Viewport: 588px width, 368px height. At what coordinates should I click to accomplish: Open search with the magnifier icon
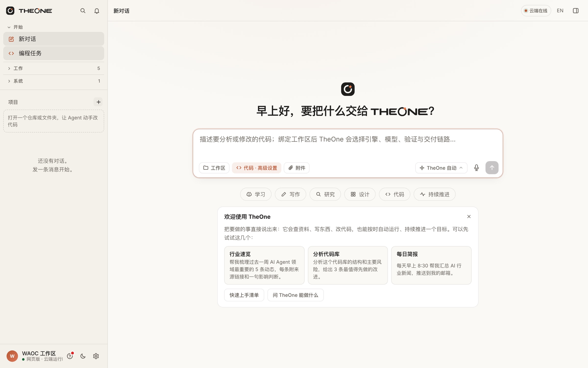[x=83, y=11]
